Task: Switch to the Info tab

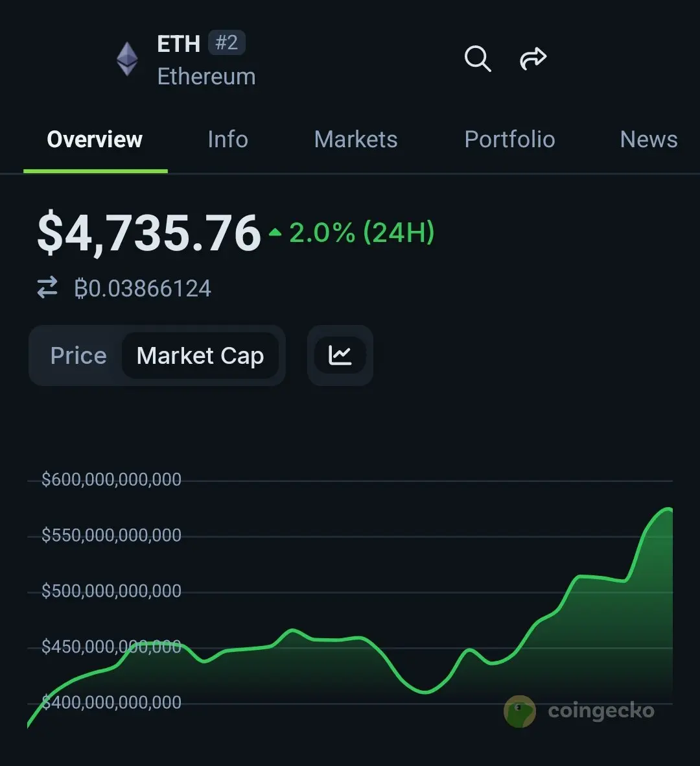Action: (228, 139)
